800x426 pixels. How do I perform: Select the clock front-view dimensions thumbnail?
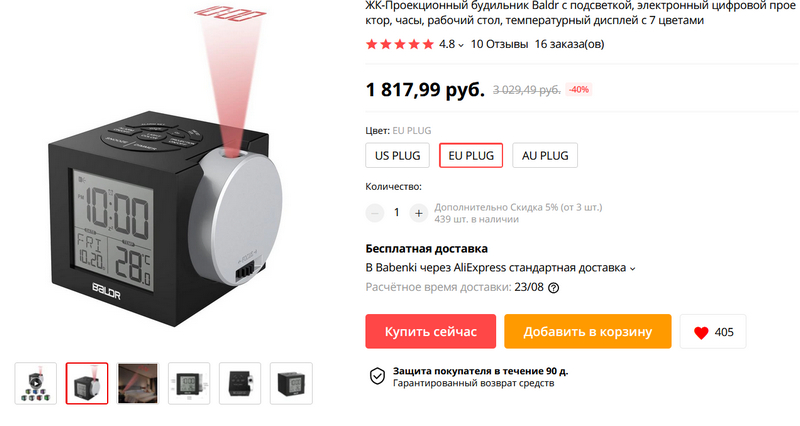pyautogui.click(x=189, y=384)
